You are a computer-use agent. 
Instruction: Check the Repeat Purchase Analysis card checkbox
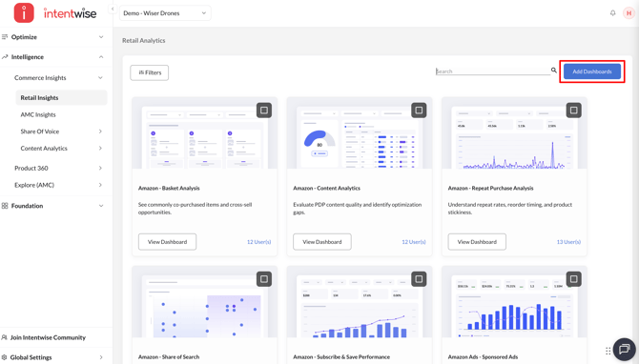[573, 110]
